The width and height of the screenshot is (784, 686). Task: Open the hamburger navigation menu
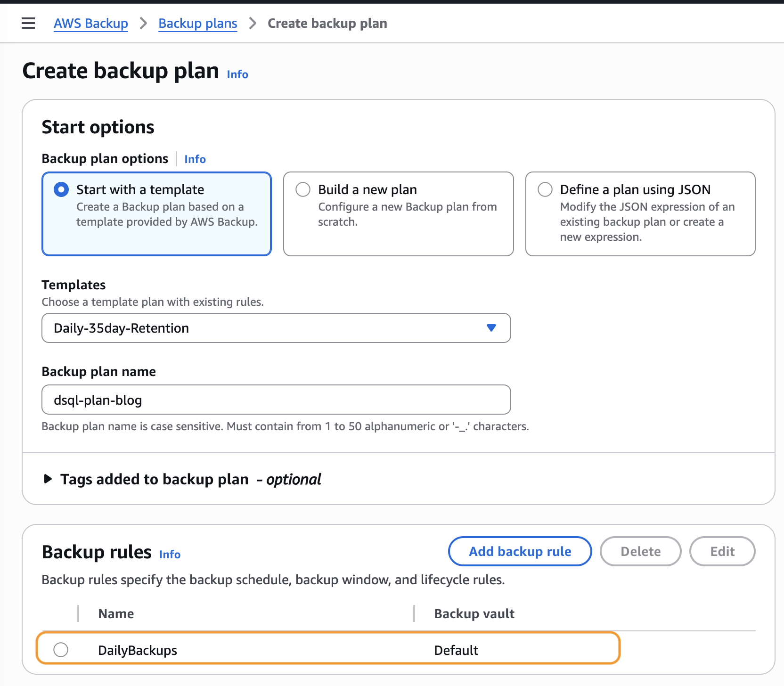pyautogui.click(x=28, y=23)
